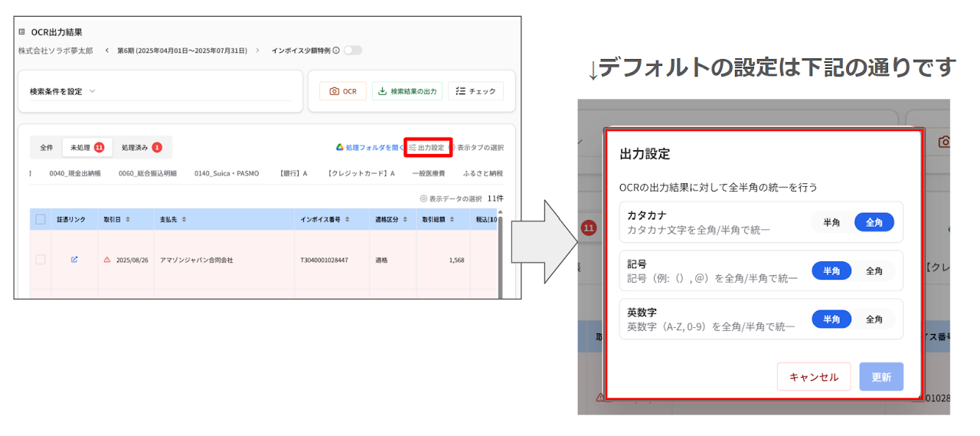Set カタカナ to 全角 in dialog
Viewport: 980px width, 436px height.
pyautogui.click(x=874, y=222)
